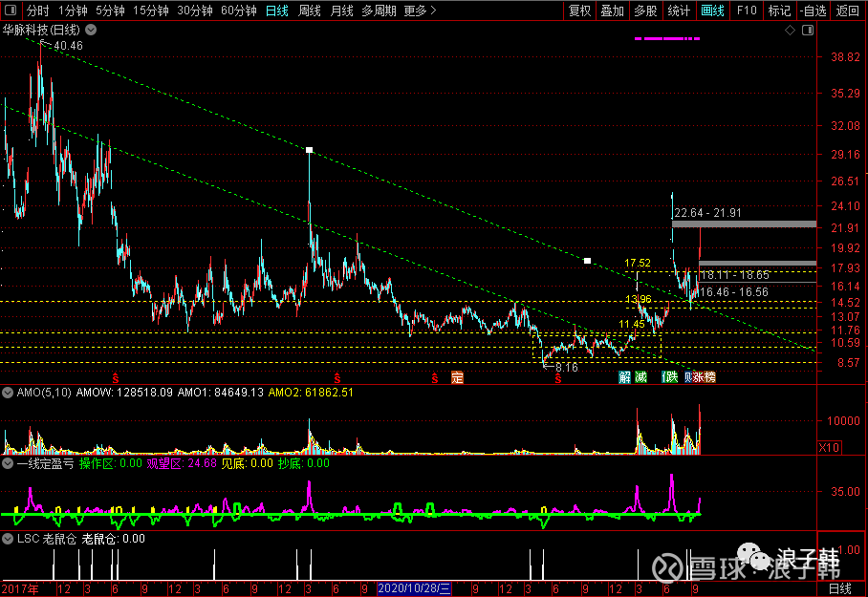Open 多周期 multi-period view
Image resolution: width=868 pixels, height=597 pixels.
click(x=379, y=11)
